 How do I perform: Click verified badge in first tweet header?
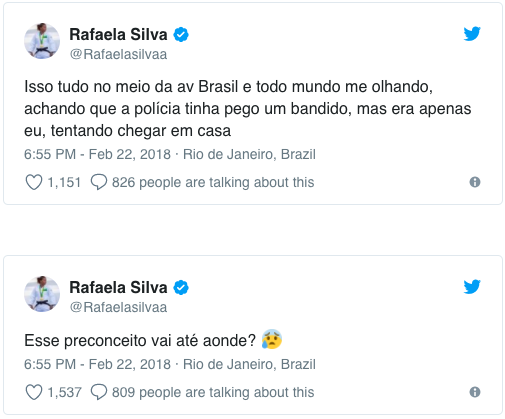pyautogui.click(x=181, y=34)
